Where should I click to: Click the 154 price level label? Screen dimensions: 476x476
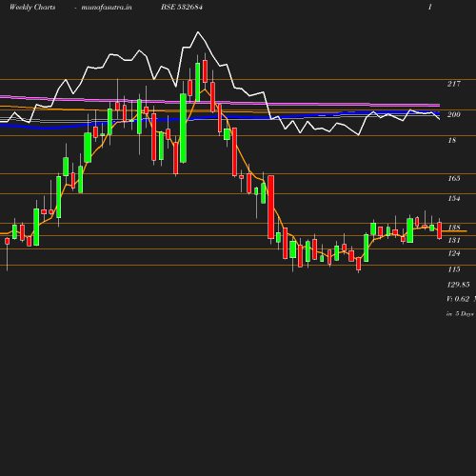click(x=454, y=198)
